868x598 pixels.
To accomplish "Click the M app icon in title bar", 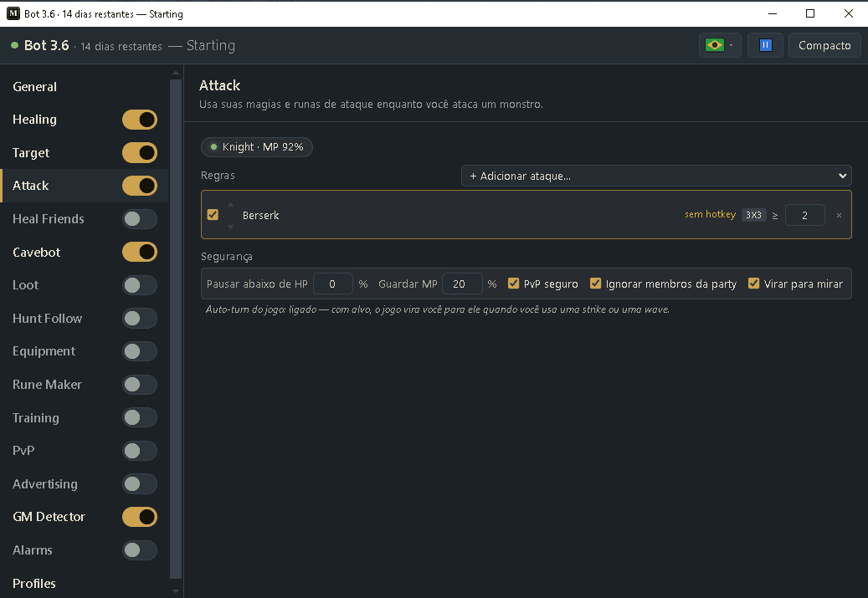I will click(13, 13).
